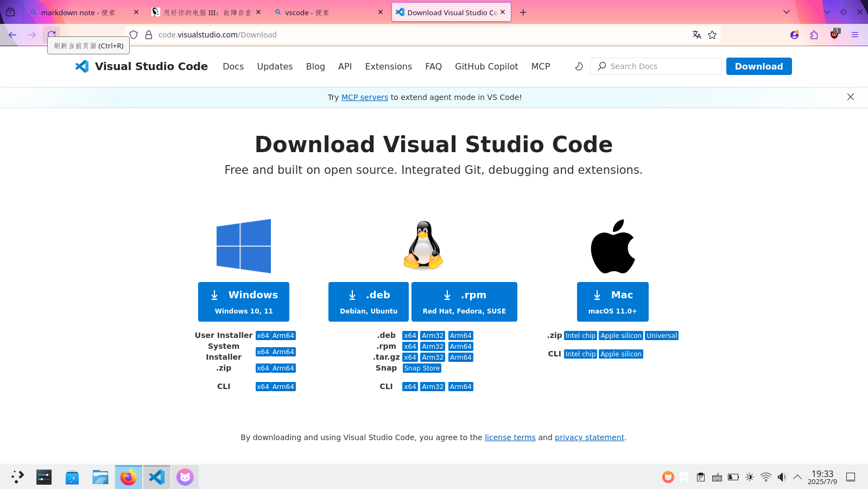Open the list all tabs dropdown
Screen dimensions: 868x489
pyautogui.click(x=787, y=12)
